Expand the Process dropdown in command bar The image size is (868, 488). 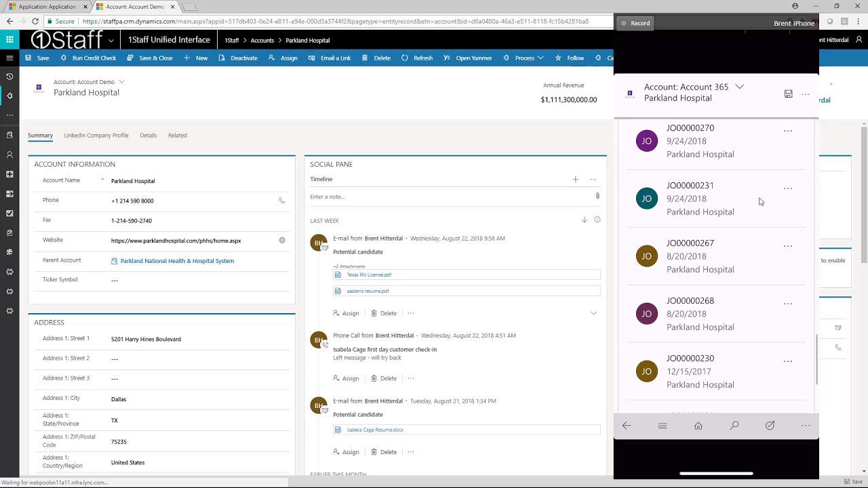tap(540, 58)
